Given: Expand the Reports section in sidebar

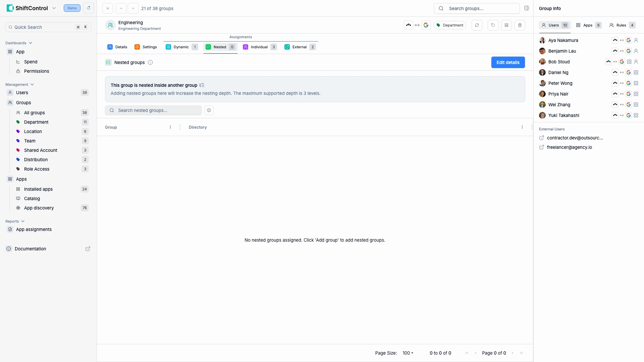Looking at the screenshot, I should pos(23,221).
